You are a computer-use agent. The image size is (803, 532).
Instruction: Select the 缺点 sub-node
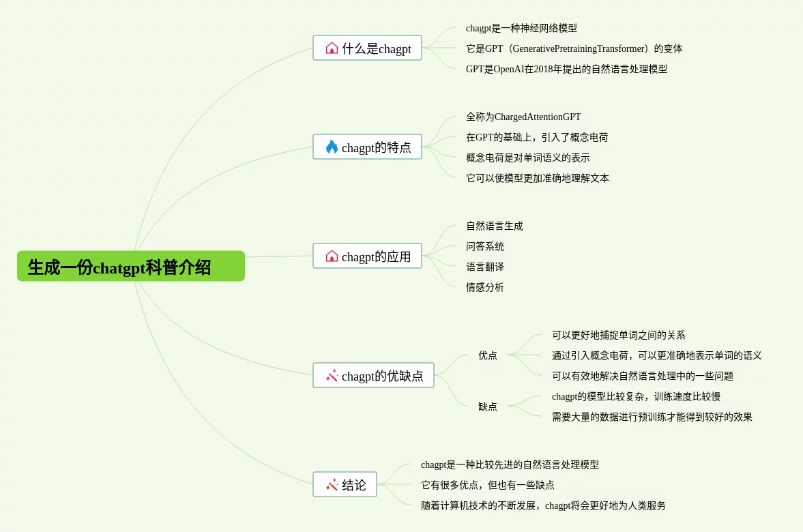tap(488, 407)
